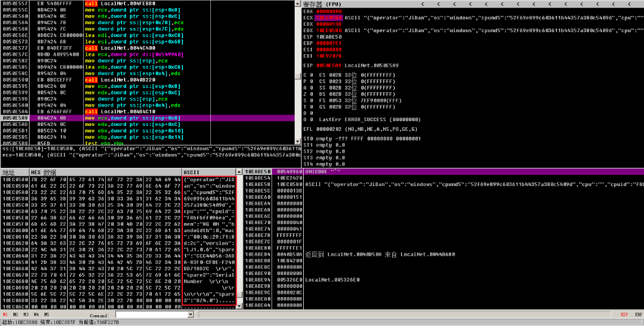644x326 pixels.
Task: Toggle ESP-relative stack addressing button
Action: [x=624, y=315]
